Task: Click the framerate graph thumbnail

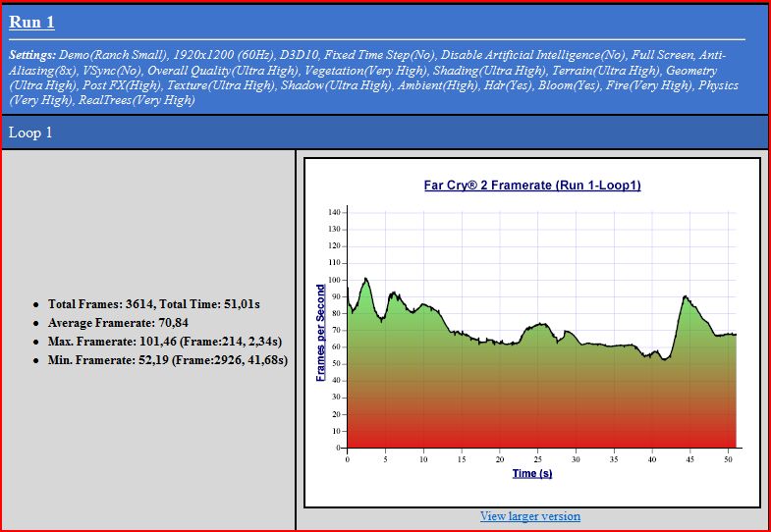Action: (532, 333)
